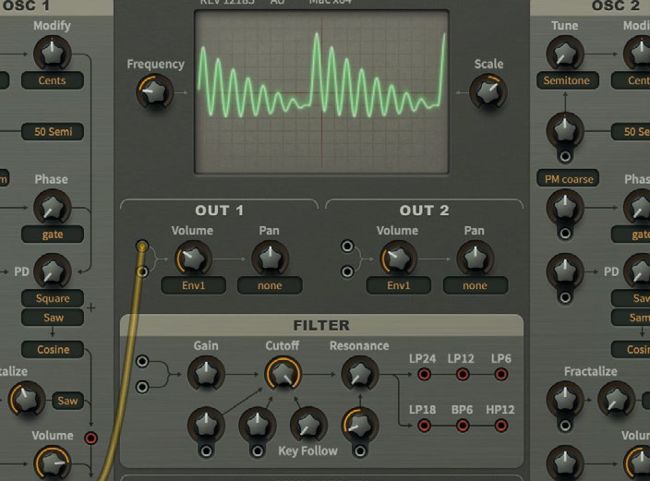Click the OSC 2 Tune modulation knob below Semitone
650x481 pixels.
[565, 131]
